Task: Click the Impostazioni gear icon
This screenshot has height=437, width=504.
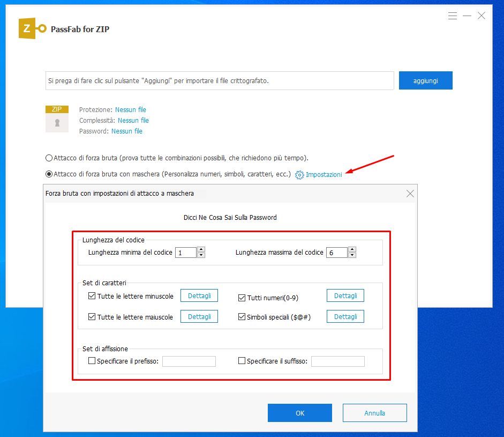Action: click(299, 175)
